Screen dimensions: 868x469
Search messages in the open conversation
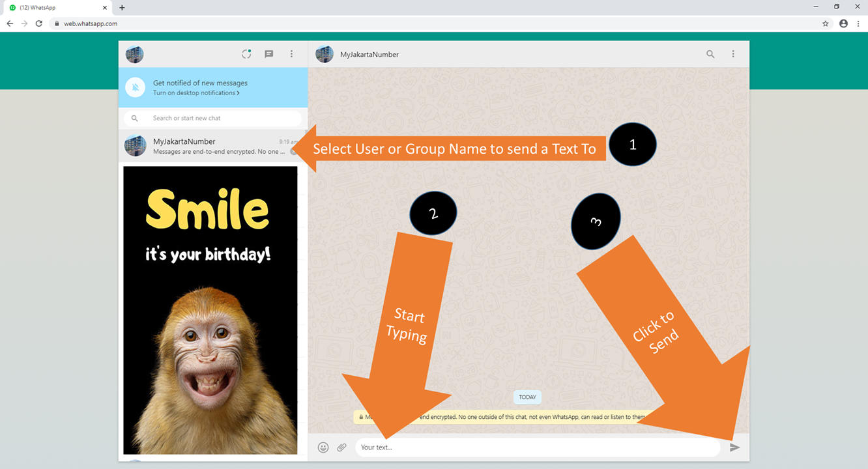(x=711, y=54)
